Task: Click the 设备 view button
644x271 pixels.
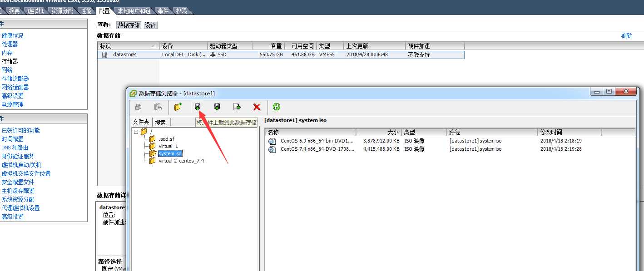Action: pos(150,25)
